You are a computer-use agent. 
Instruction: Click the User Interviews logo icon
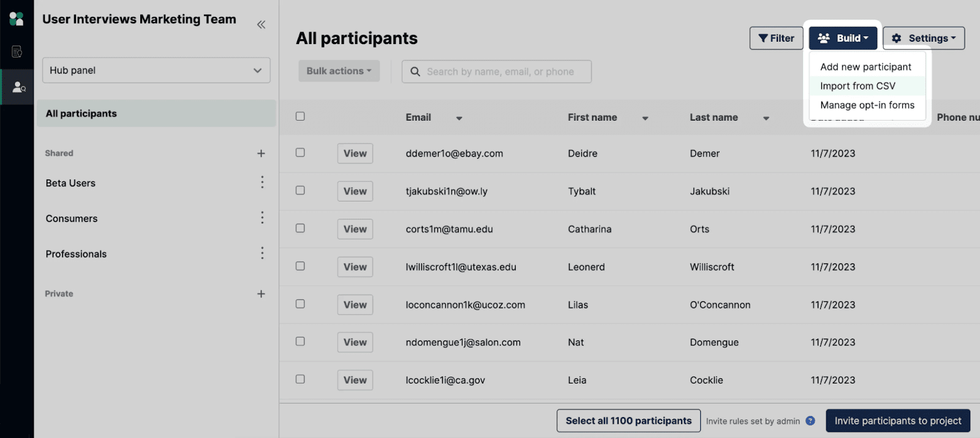(x=17, y=19)
